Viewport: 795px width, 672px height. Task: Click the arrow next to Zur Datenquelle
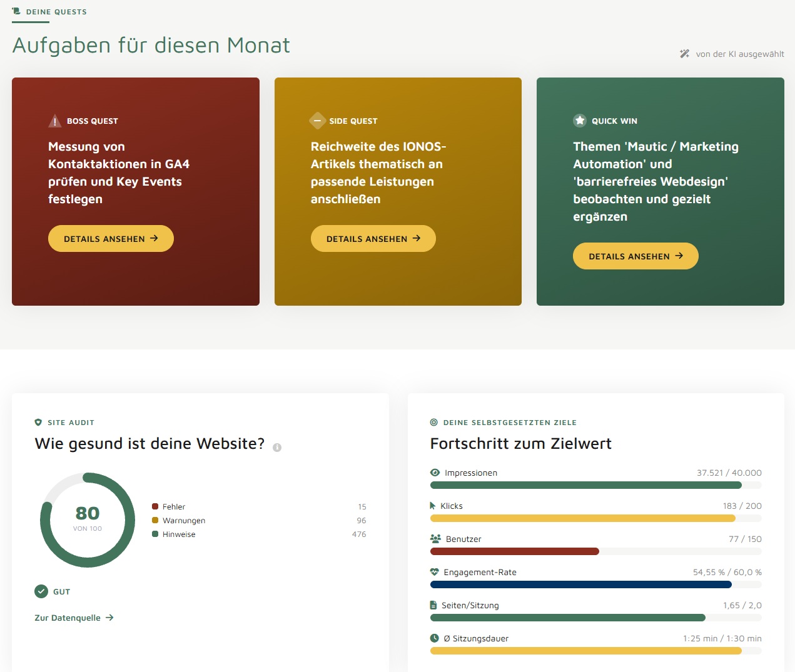[109, 618]
